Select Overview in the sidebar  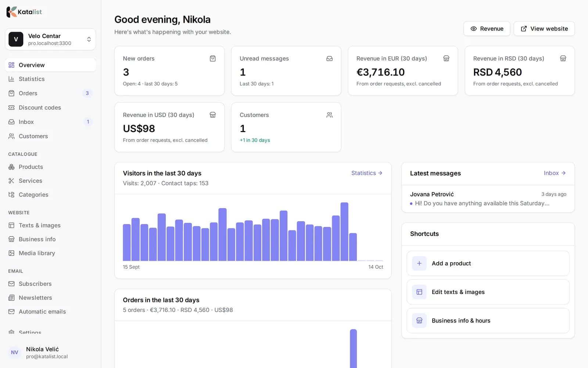tap(50, 65)
